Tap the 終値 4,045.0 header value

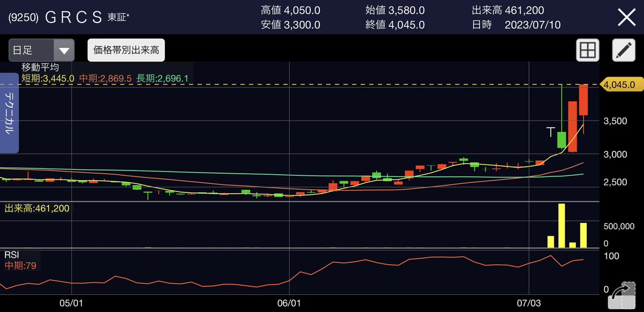(394, 25)
